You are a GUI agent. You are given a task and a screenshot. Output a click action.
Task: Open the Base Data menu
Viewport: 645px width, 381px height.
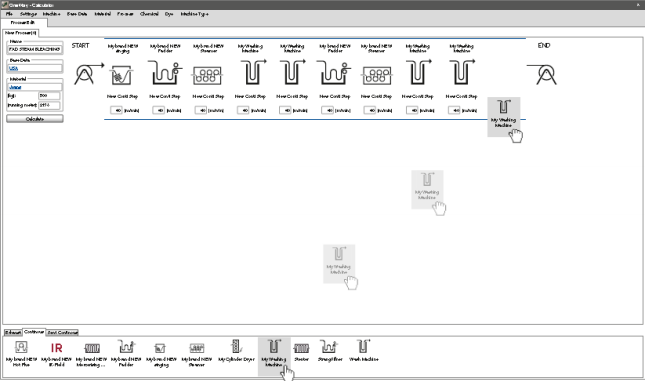pos(77,14)
